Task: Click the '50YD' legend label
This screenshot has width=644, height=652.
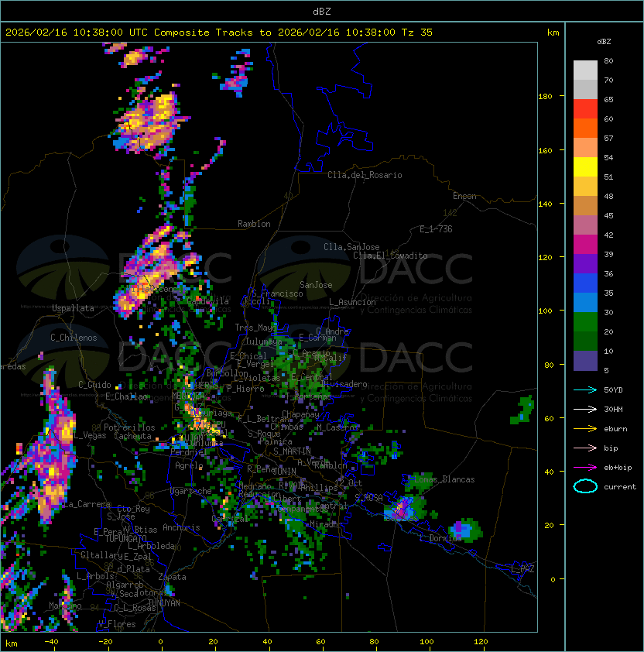Action: coord(613,389)
